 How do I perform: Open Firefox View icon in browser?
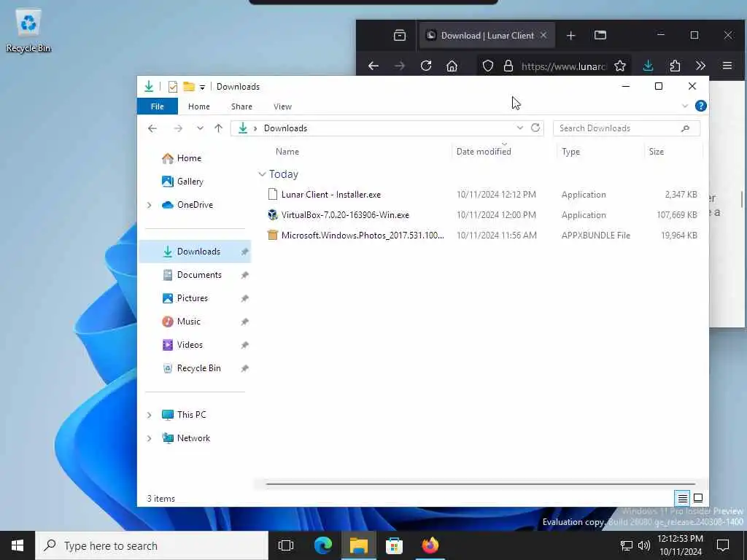tap(400, 35)
